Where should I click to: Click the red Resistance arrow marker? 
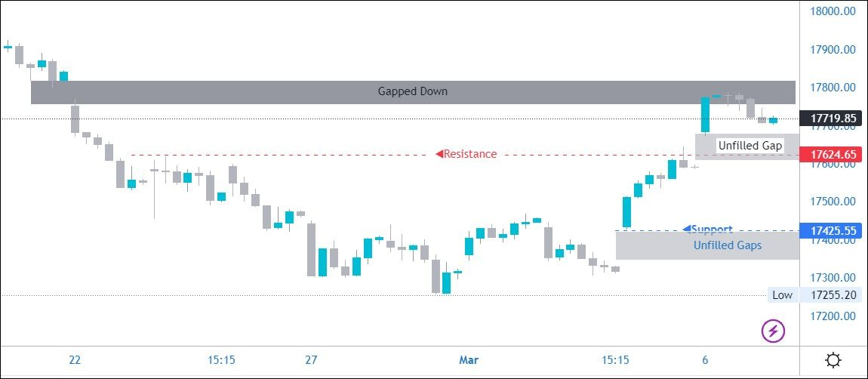439,154
